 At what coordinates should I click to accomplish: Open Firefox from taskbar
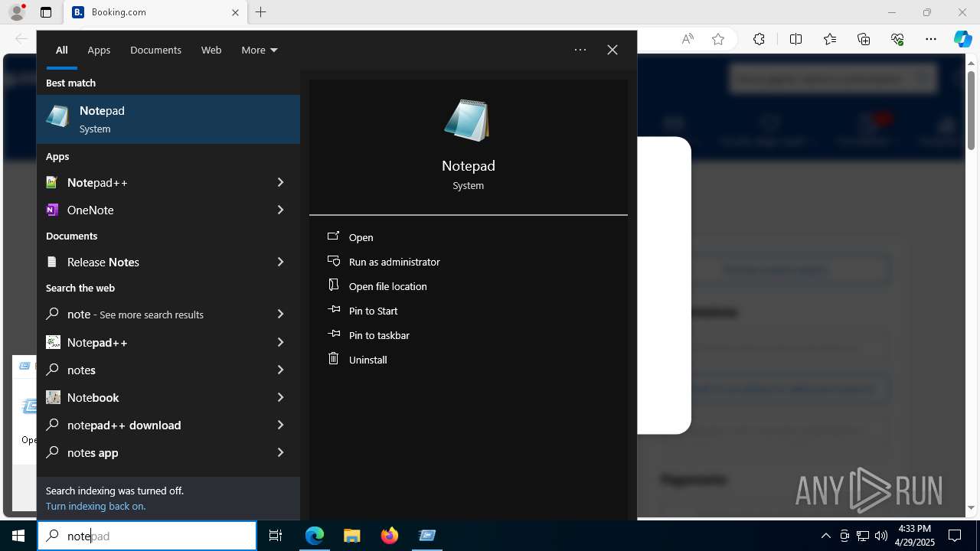coord(390,536)
